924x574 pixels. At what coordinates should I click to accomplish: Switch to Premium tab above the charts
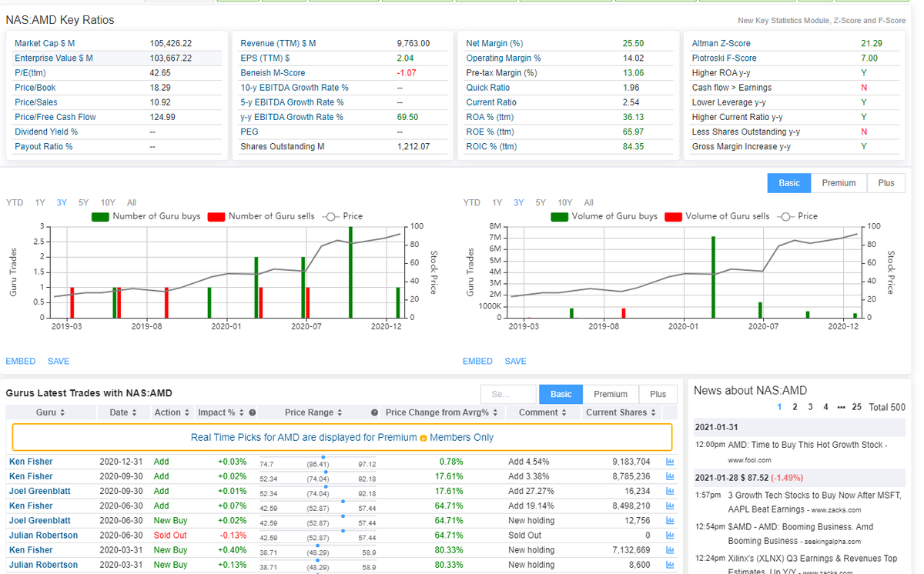839,183
